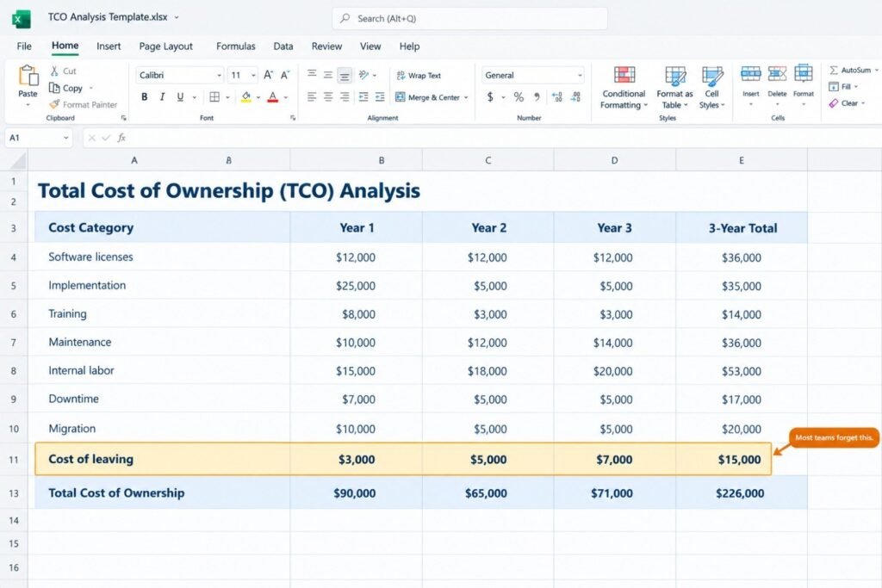Switch to the View tab
This screenshot has width=882, height=588.
pyautogui.click(x=370, y=46)
